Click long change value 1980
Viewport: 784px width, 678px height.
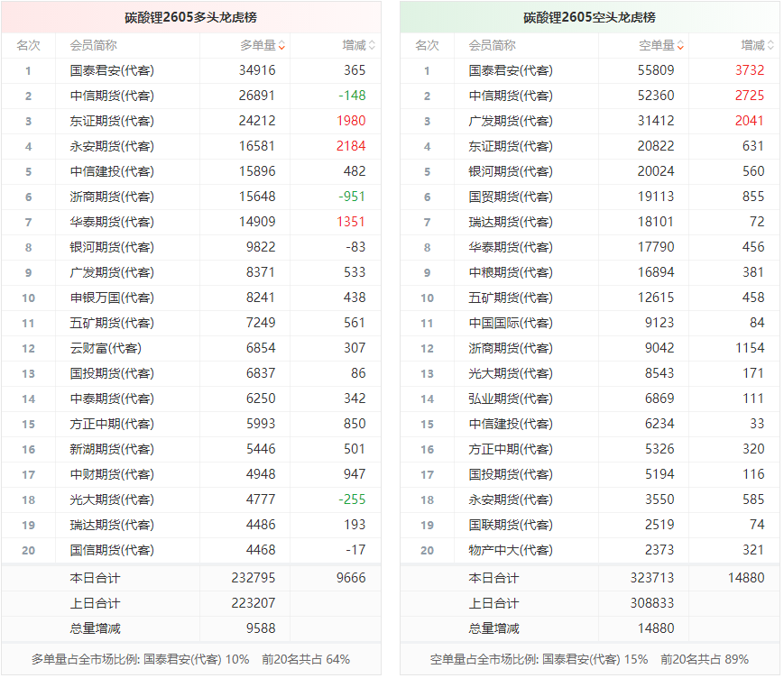(x=351, y=121)
